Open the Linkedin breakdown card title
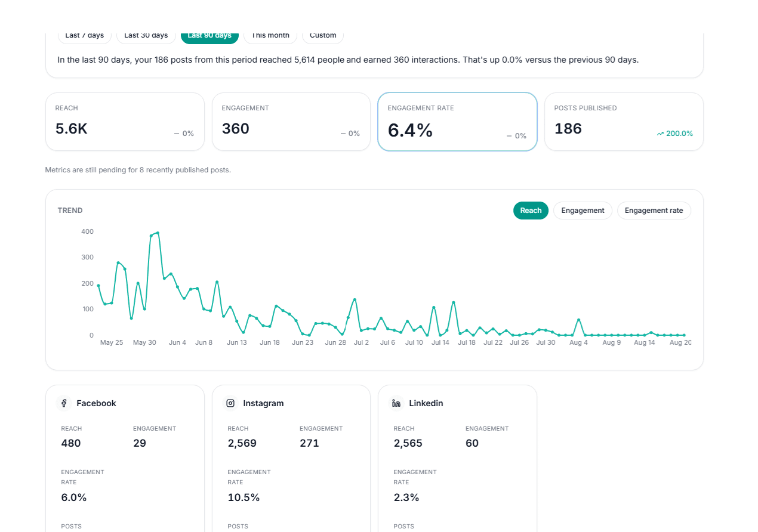Viewport: 758px width, 532px height. click(426, 403)
